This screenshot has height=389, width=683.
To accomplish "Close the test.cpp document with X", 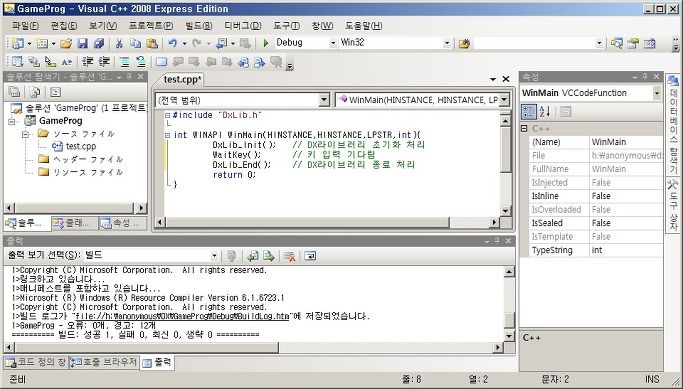I will (x=506, y=79).
